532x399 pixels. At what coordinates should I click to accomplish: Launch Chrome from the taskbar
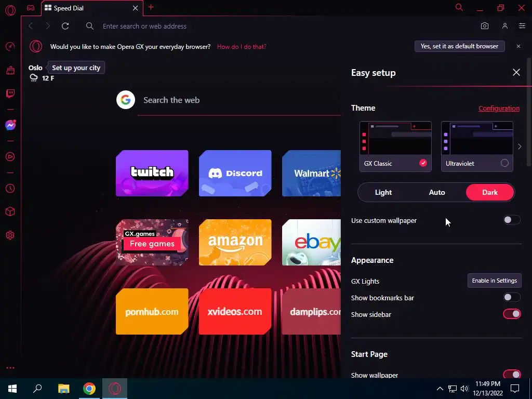[x=89, y=389]
